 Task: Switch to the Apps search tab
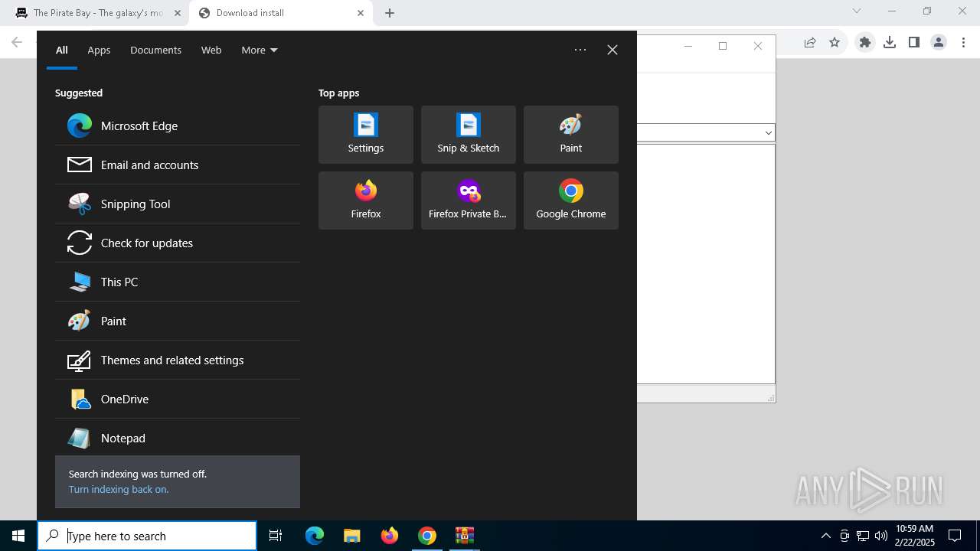99,50
